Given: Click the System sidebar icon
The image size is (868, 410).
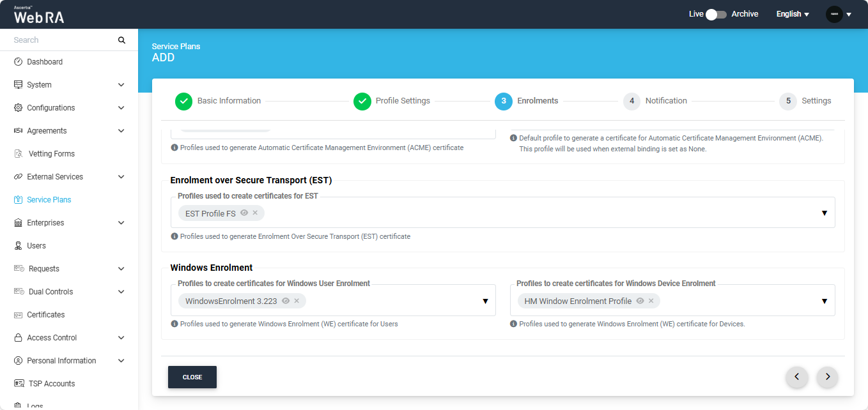Looking at the screenshot, I should pos(18,85).
